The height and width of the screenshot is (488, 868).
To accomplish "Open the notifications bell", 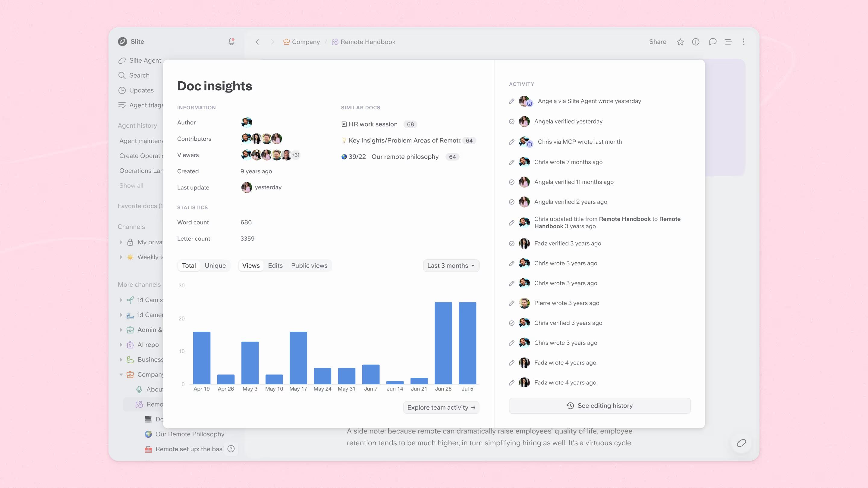I will point(231,42).
